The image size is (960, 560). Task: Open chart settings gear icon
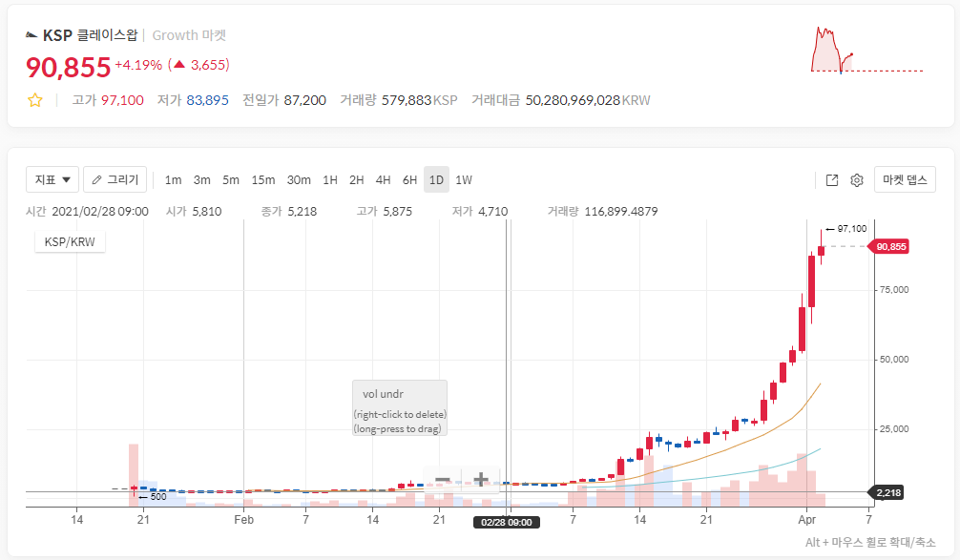(857, 180)
